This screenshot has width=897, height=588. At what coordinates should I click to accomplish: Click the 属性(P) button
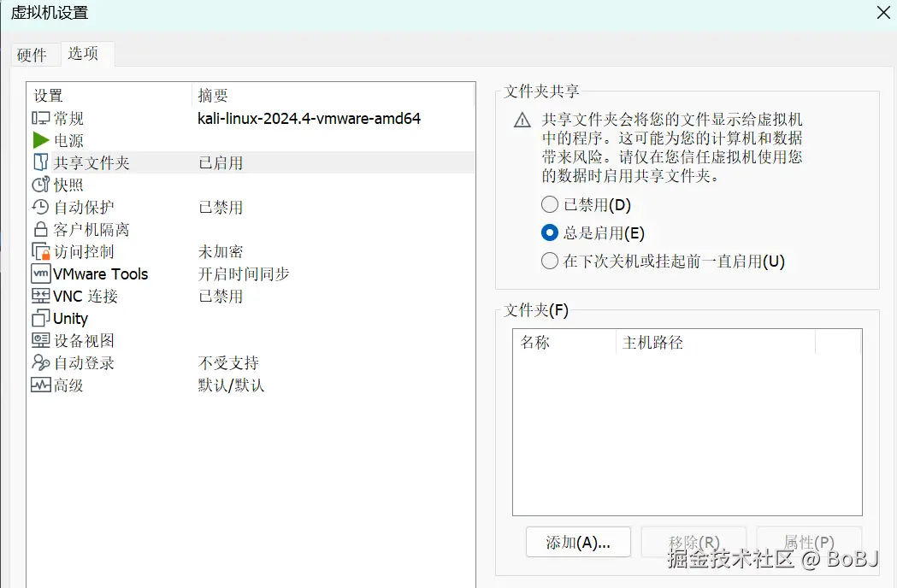[808, 541]
